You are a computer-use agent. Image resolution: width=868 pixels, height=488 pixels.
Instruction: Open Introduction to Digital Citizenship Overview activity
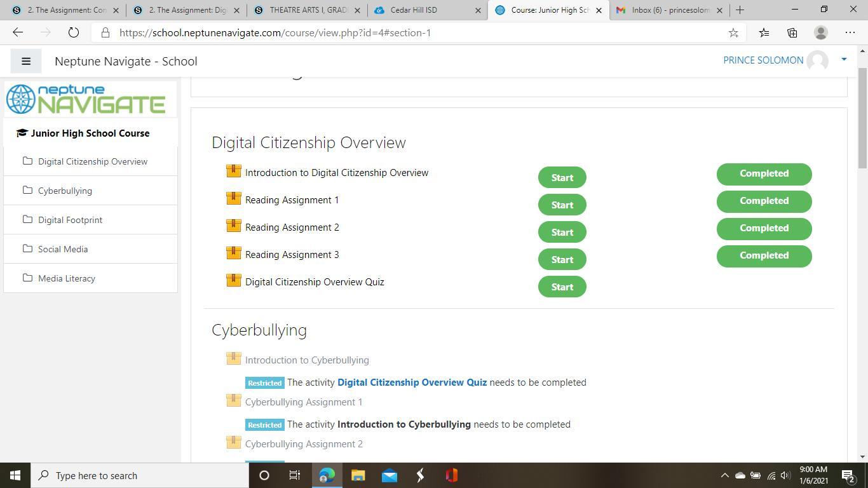pos(337,173)
